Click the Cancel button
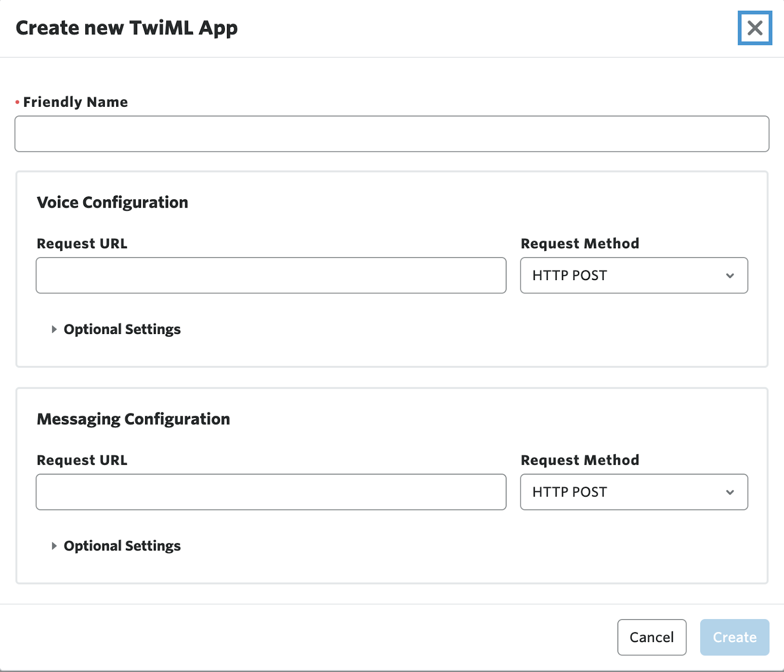 point(652,637)
